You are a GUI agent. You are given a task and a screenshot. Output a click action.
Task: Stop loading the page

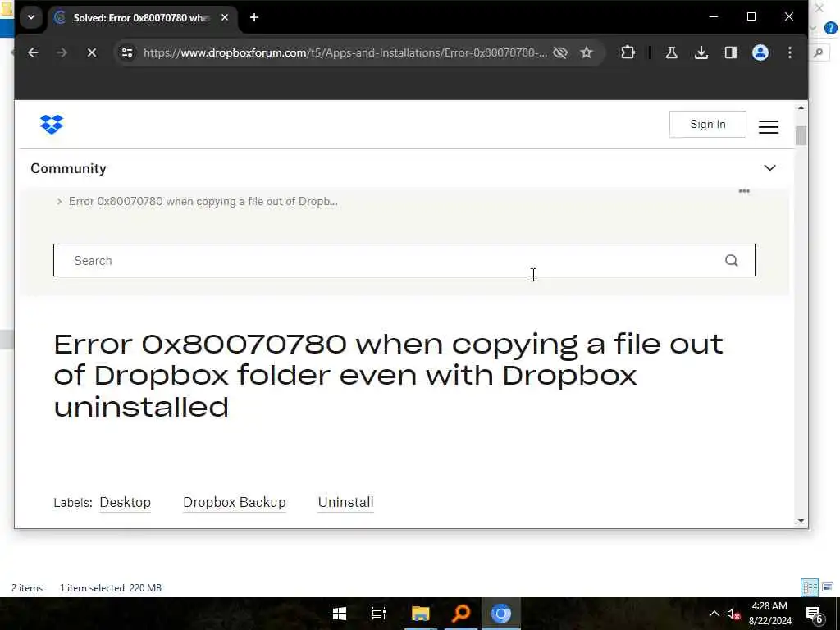tap(92, 52)
